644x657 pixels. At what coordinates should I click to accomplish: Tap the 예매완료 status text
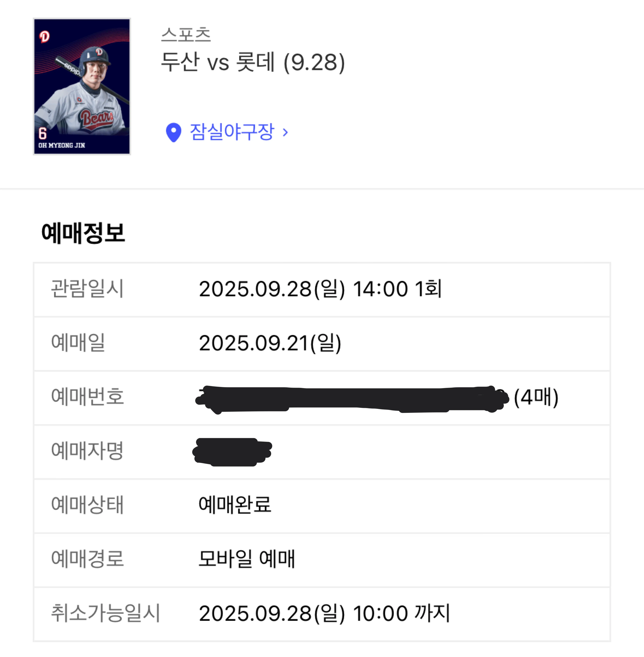click(235, 504)
